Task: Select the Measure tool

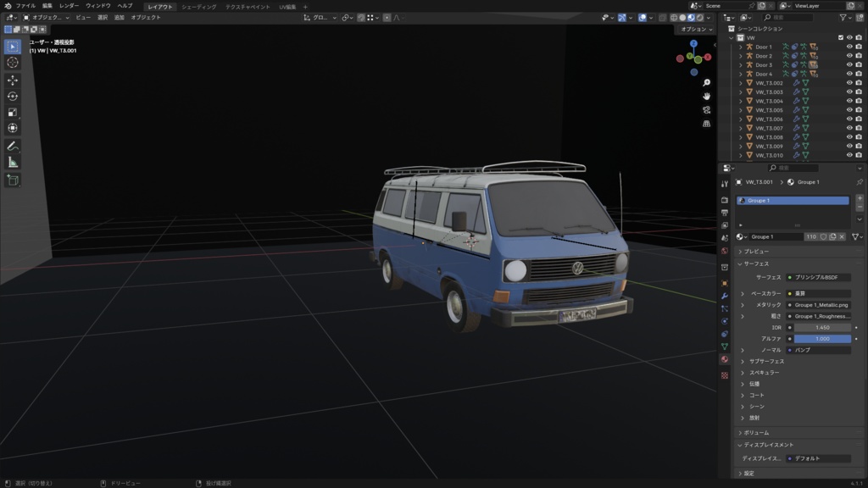Action: click(x=13, y=162)
